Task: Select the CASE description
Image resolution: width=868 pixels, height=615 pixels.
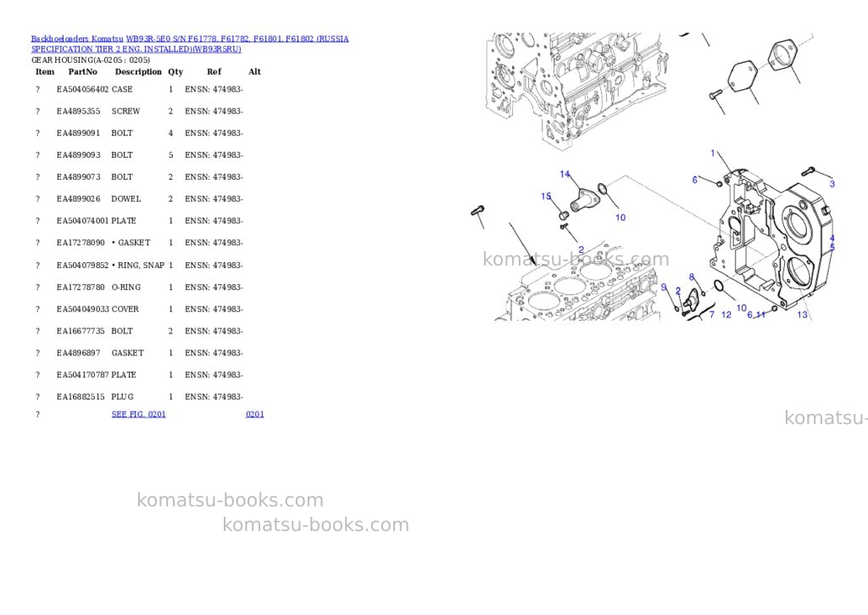Action: [x=122, y=89]
